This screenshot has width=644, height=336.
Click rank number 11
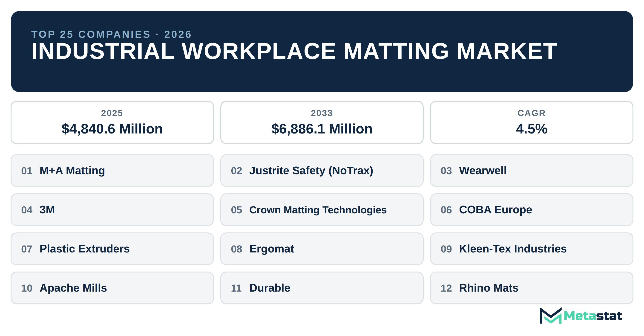[236, 288]
